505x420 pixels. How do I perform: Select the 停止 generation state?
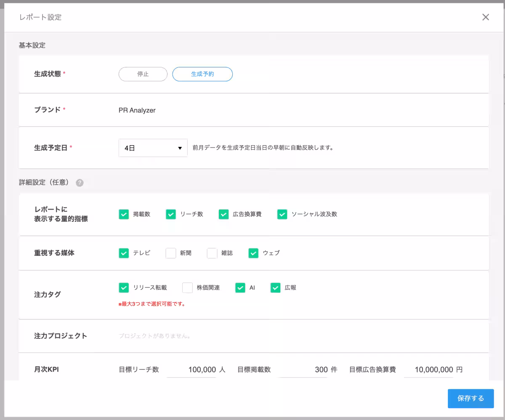[x=143, y=74]
